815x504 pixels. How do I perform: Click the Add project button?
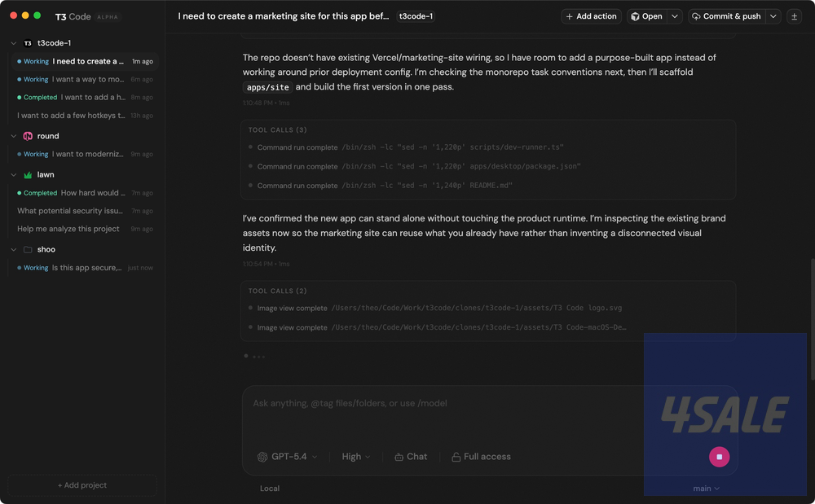(82, 485)
